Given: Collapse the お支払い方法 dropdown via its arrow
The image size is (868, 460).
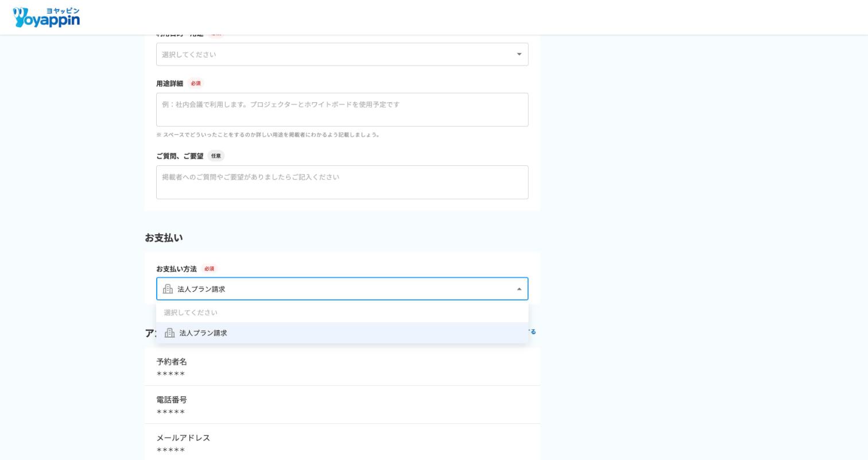Looking at the screenshot, I should 519,289.
